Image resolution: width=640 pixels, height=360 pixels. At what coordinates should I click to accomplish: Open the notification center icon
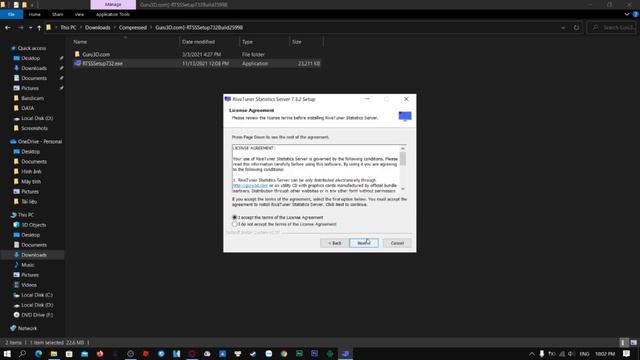click(x=627, y=354)
